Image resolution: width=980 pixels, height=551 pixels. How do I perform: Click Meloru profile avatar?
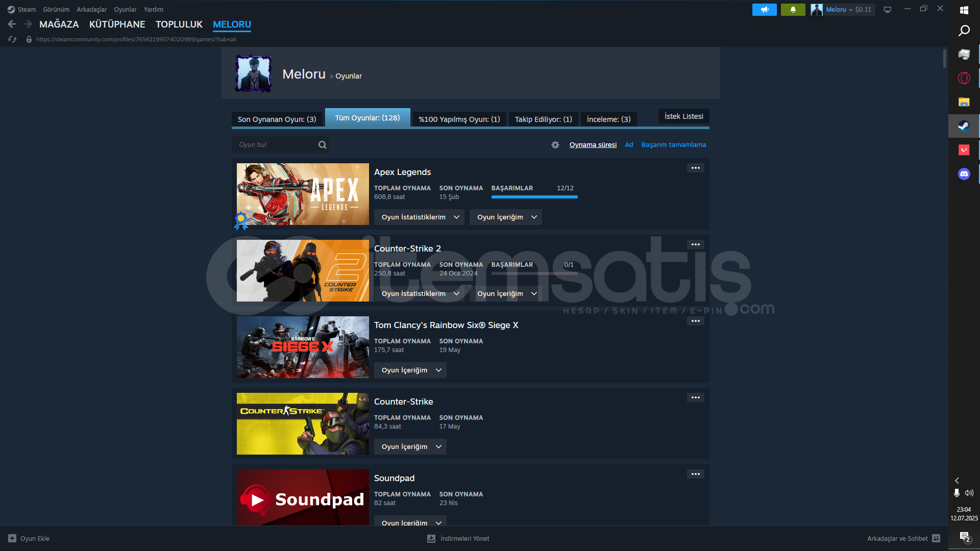pyautogui.click(x=253, y=74)
